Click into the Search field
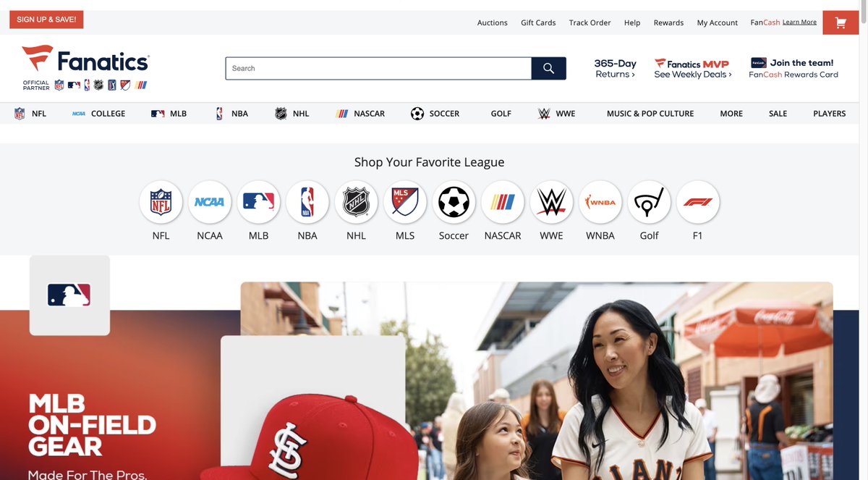Image resolution: width=868 pixels, height=480 pixels. (x=378, y=68)
